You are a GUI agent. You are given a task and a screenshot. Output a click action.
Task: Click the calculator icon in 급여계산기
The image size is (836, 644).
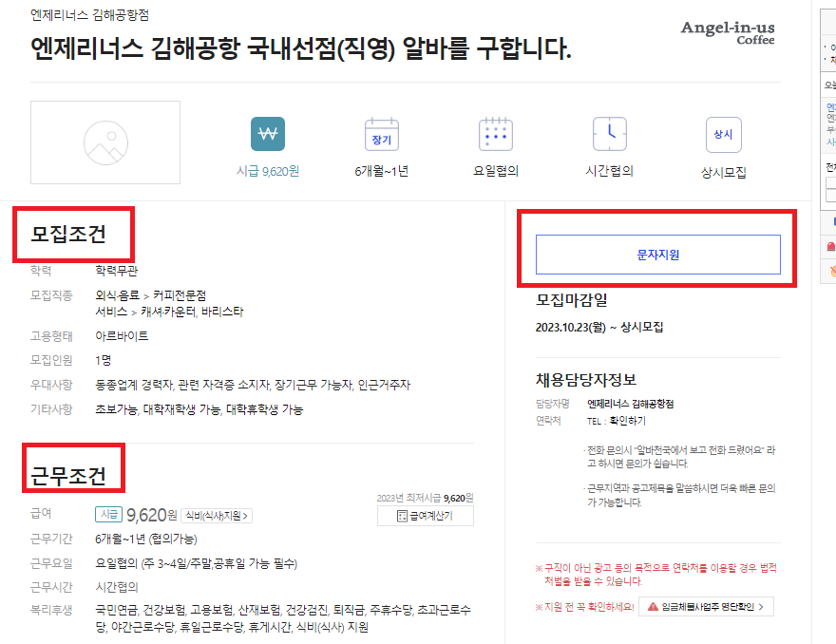point(403,516)
